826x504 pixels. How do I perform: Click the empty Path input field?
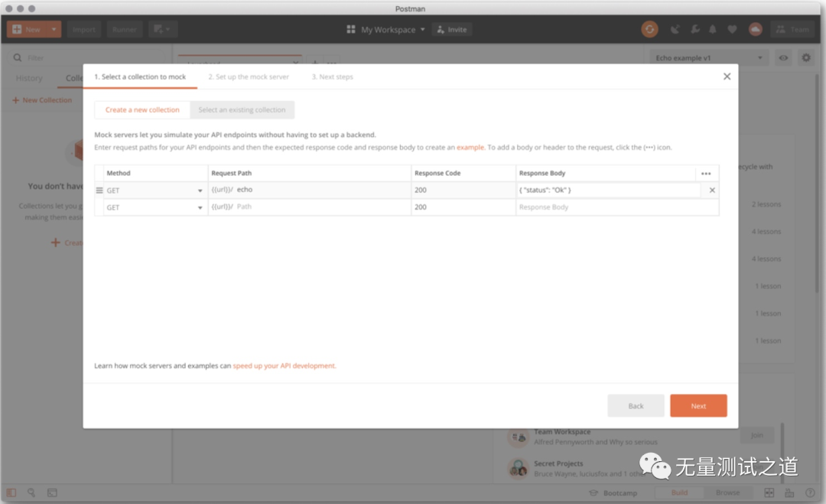[309, 207]
